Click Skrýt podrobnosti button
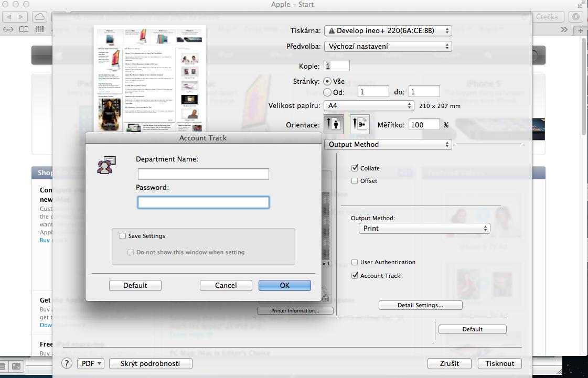 click(x=151, y=363)
